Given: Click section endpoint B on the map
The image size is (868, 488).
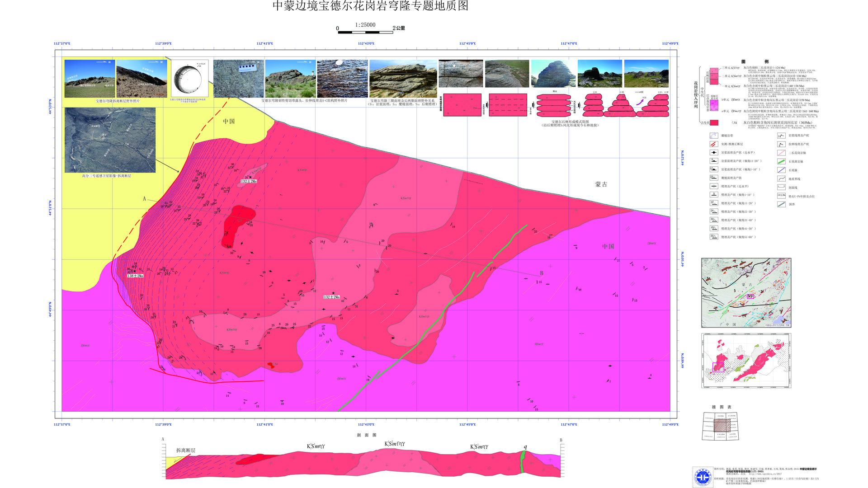Looking at the screenshot, I should [542, 273].
